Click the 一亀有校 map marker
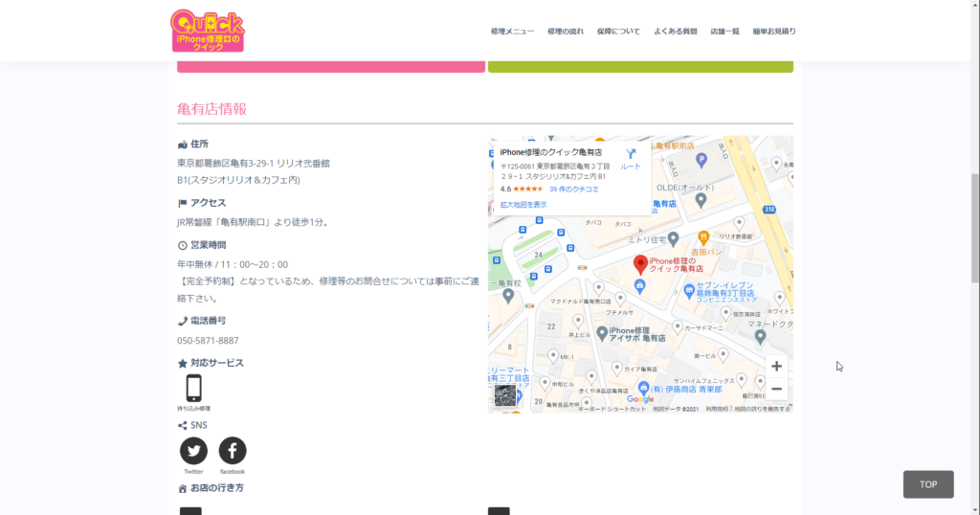This screenshot has height=515, width=980. [x=508, y=296]
